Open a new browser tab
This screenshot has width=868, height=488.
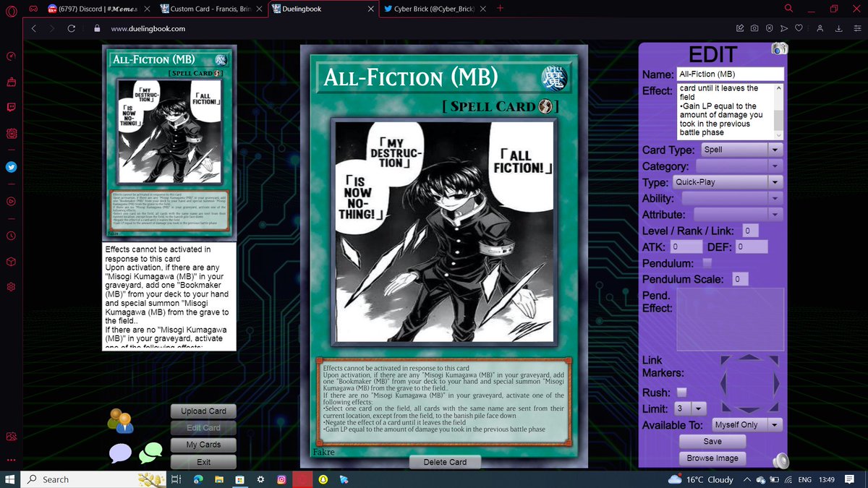pos(501,9)
